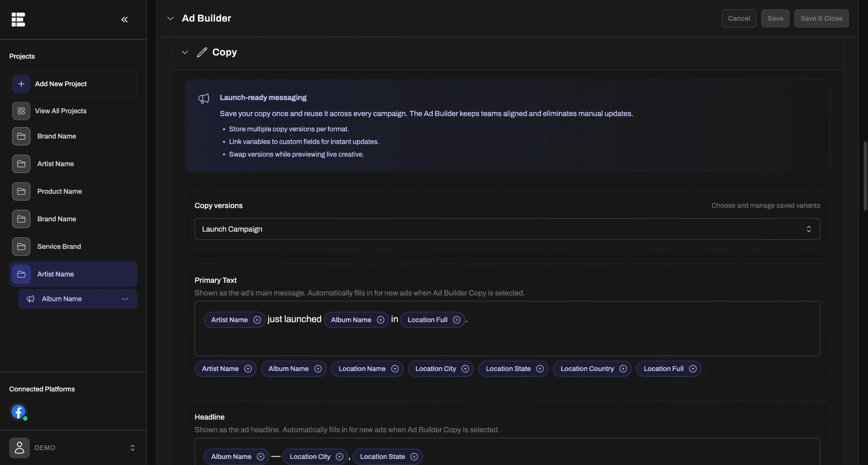
Task: Click Save & Close
Action: click(x=821, y=18)
